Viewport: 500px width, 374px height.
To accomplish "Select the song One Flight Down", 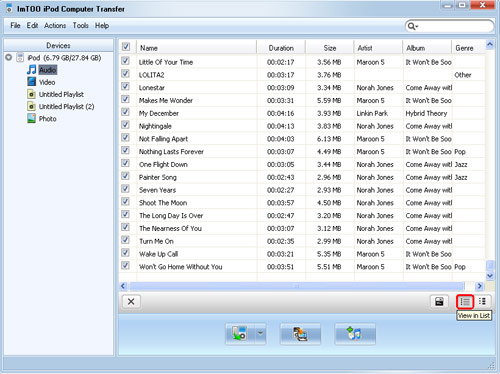I will pos(163,164).
